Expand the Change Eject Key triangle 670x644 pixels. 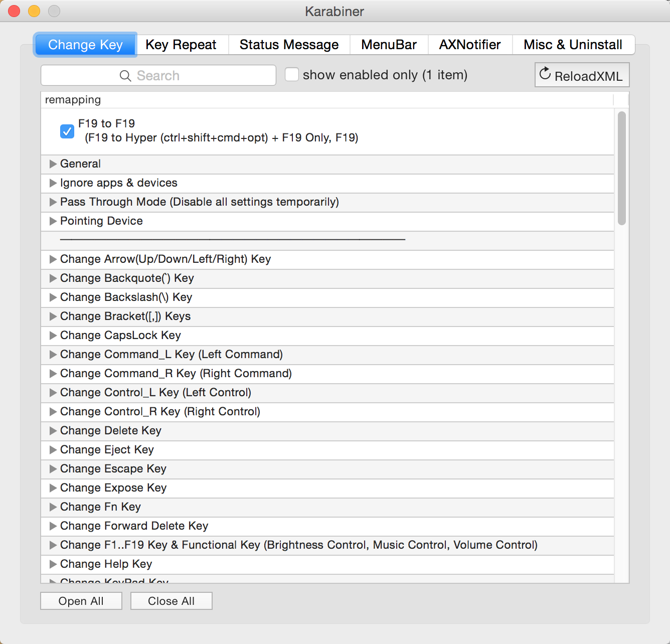click(x=53, y=450)
